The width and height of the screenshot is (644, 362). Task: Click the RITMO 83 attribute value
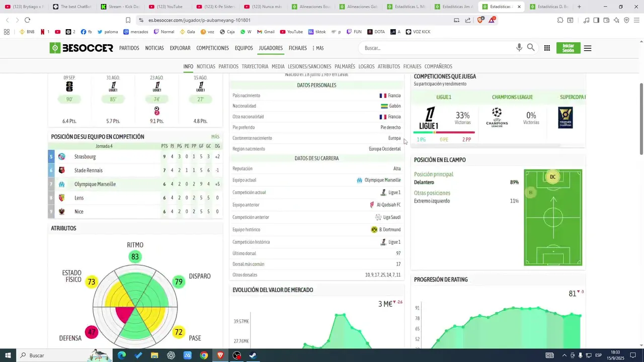click(x=135, y=257)
